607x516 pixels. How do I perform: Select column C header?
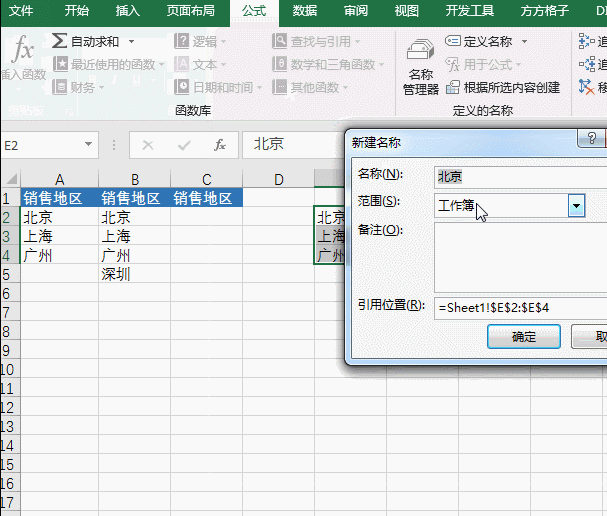point(206,179)
